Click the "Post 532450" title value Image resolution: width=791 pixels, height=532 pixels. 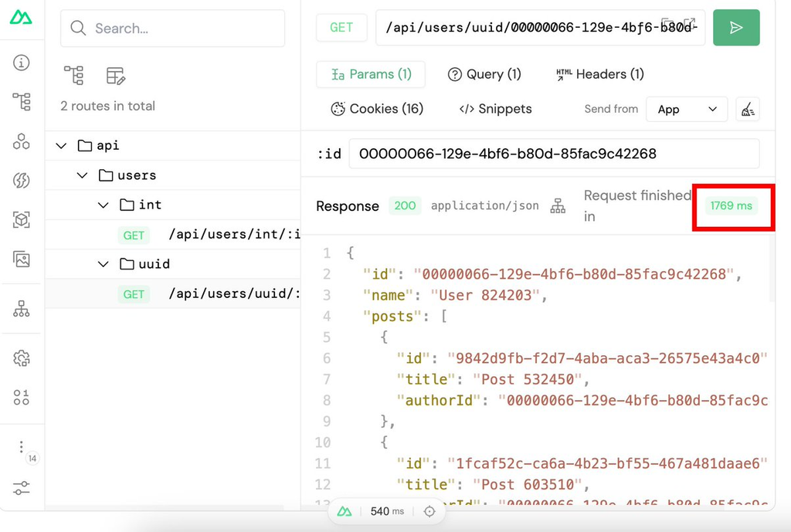(527, 379)
